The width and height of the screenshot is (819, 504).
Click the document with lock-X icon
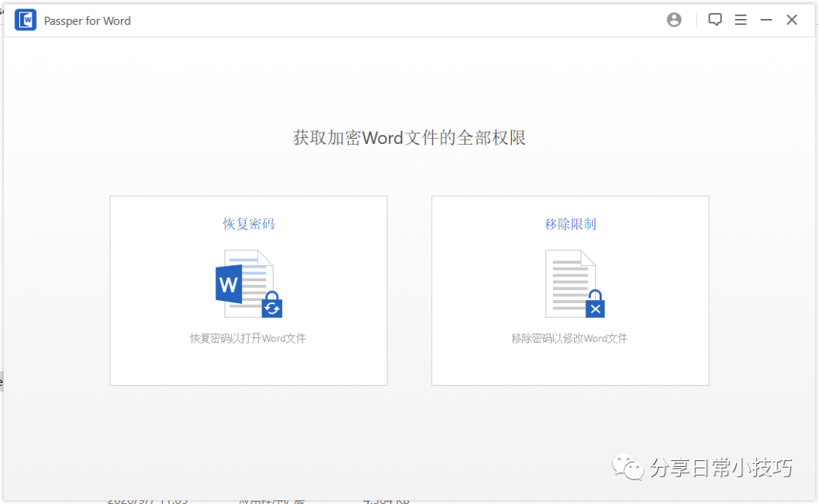(575, 283)
